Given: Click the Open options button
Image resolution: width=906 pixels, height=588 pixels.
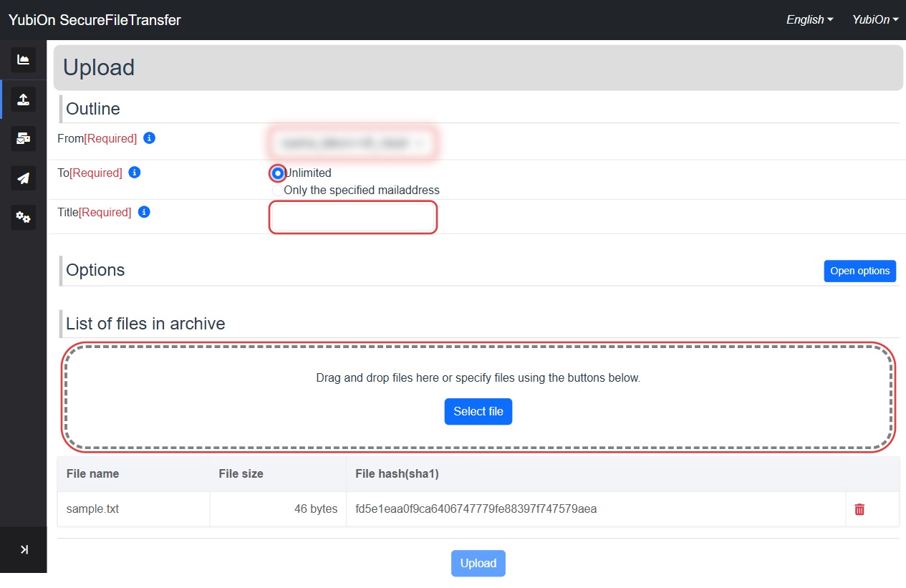Looking at the screenshot, I should pyautogui.click(x=859, y=271).
